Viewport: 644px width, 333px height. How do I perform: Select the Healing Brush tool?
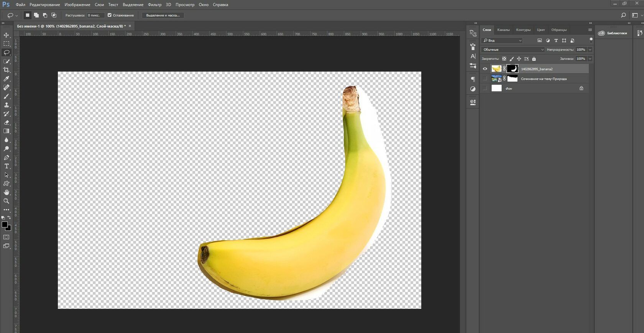7,87
